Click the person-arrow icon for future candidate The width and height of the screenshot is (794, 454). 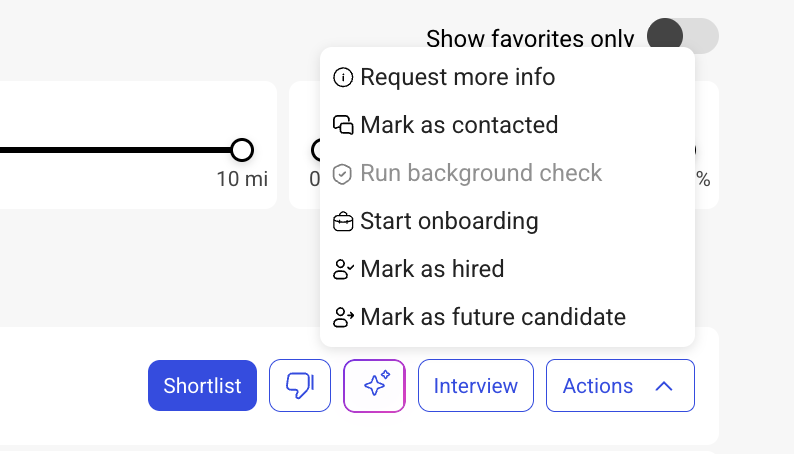343,318
